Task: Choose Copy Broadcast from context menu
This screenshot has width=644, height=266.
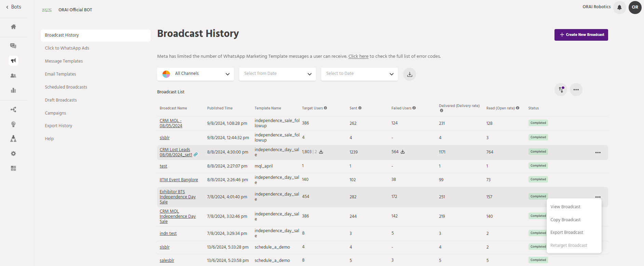Action: coord(565,220)
